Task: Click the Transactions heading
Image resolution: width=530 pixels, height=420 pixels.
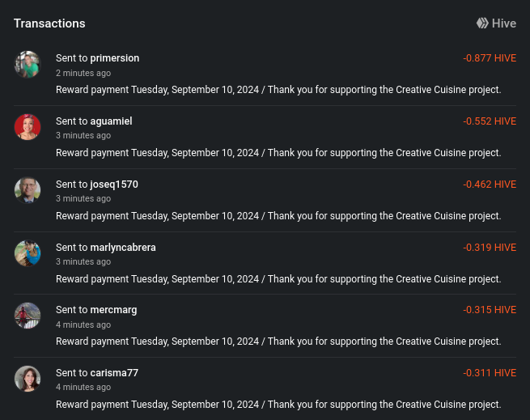Action: coord(49,23)
